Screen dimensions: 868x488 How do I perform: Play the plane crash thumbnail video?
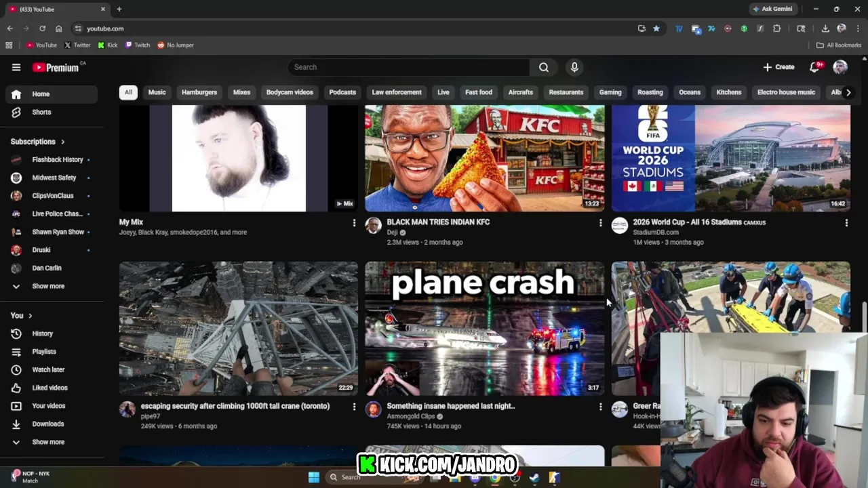(x=484, y=328)
